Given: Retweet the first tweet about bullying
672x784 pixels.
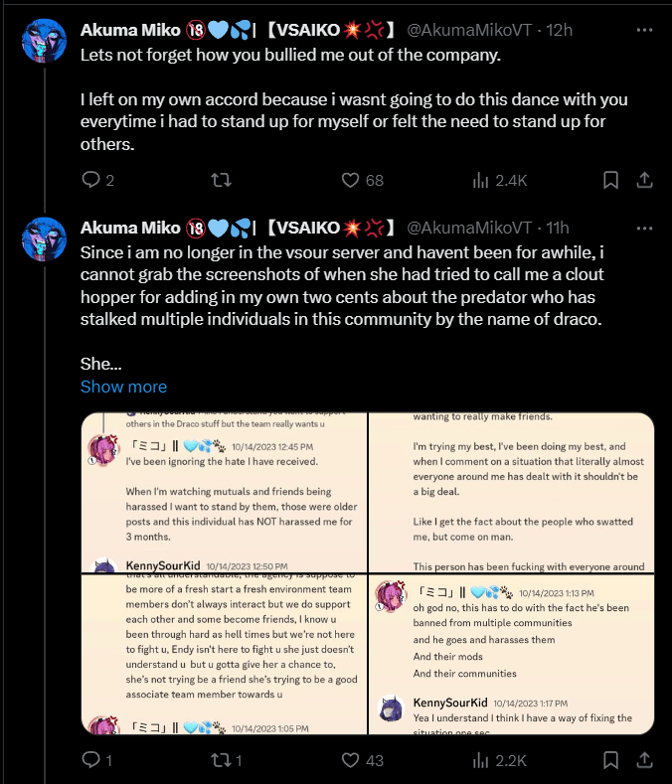Looking at the screenshot, I should 221,180.
